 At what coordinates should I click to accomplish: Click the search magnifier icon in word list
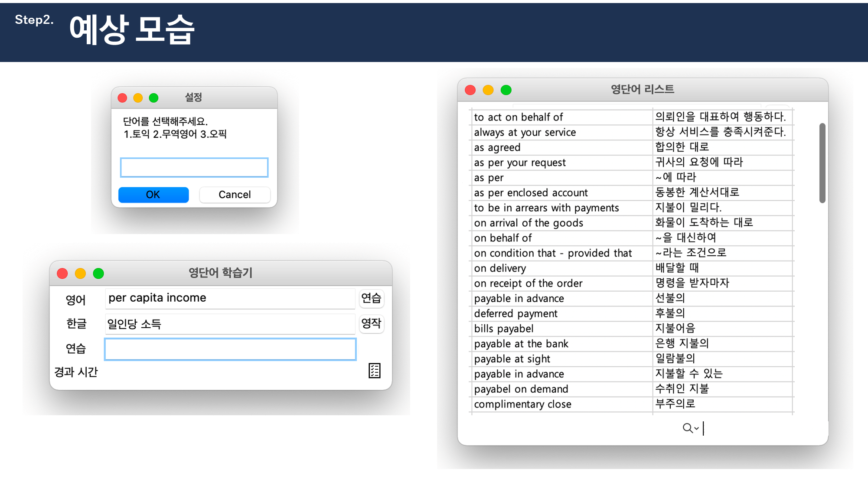click(687, 428)
